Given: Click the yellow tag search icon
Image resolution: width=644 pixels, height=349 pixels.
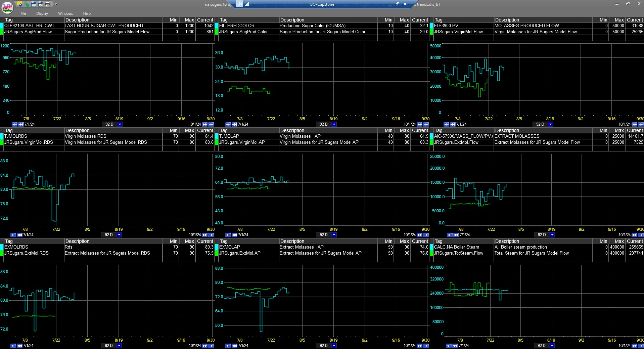Looking at the screenshot, I should pos(20,4).
